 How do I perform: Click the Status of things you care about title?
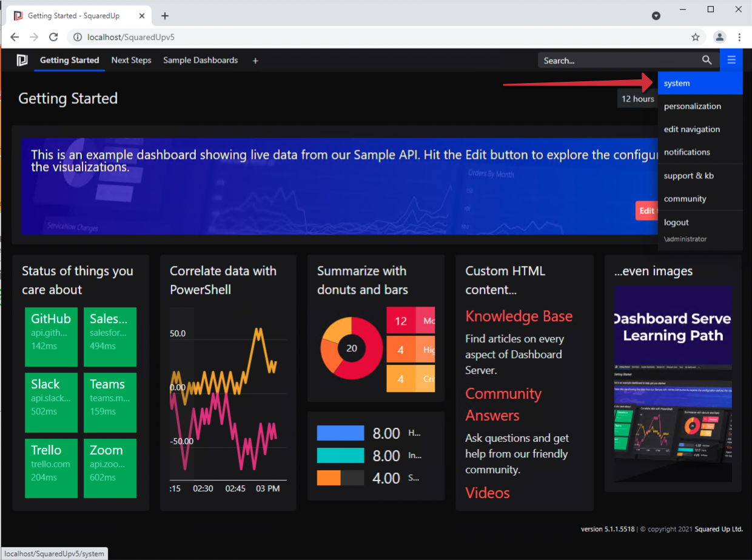coord(78,280)
